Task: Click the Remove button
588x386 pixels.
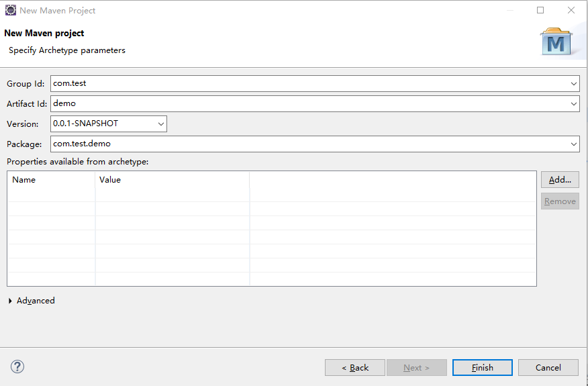Action: (560, 201)
